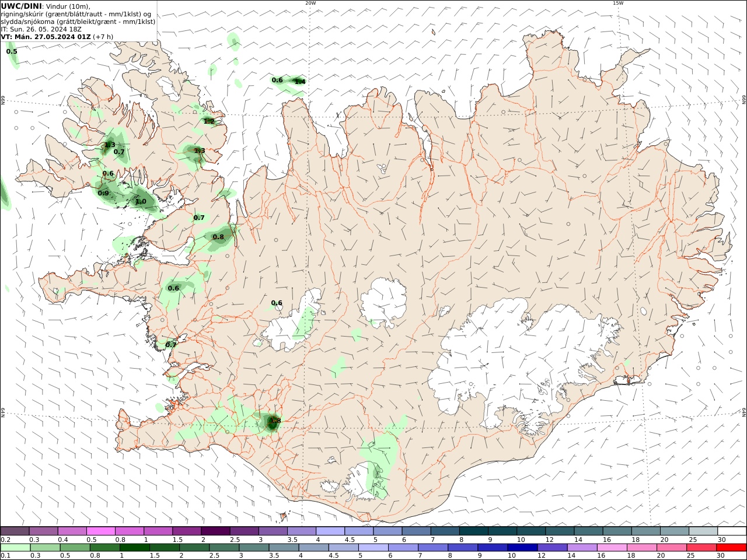This screenshot has width=747, height=560.
Task: Click the '15W' longitude label
Action: point(618,3)
